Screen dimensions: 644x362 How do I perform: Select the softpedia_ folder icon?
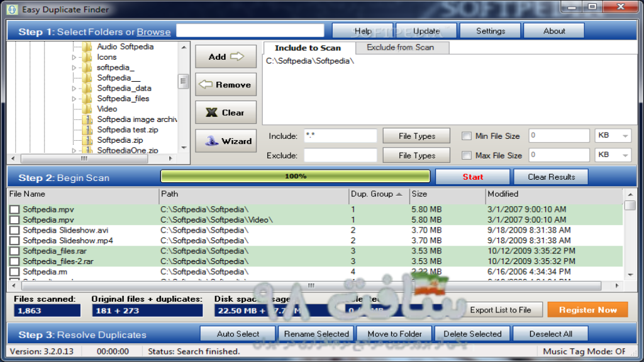tap(87, 67)
